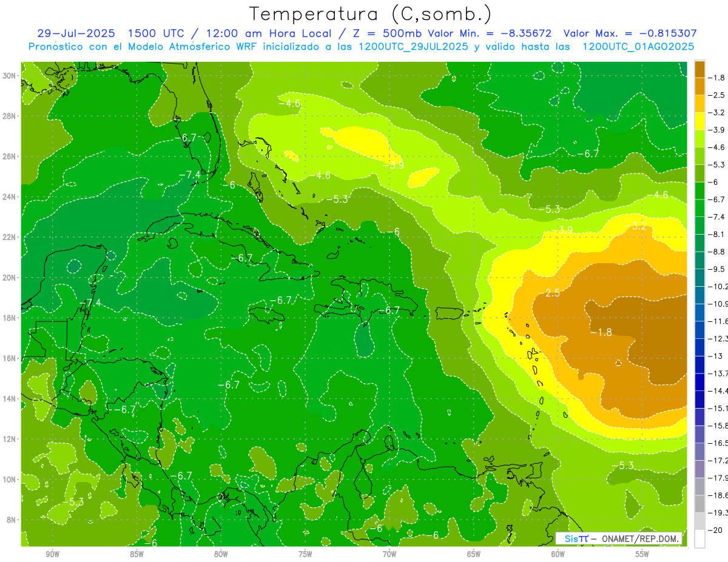Click the "-14.4" color bar label
The image size is (728, 562).
coord(719,390)
